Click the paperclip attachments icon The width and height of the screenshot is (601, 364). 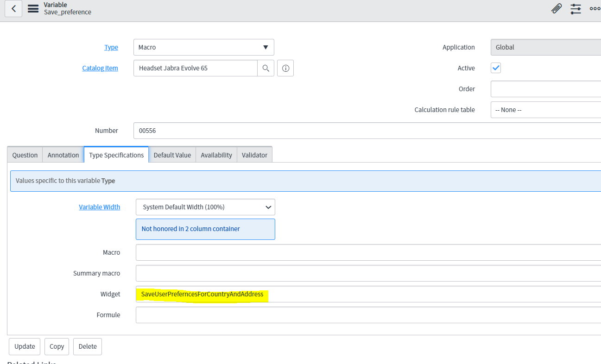[557, 8]
